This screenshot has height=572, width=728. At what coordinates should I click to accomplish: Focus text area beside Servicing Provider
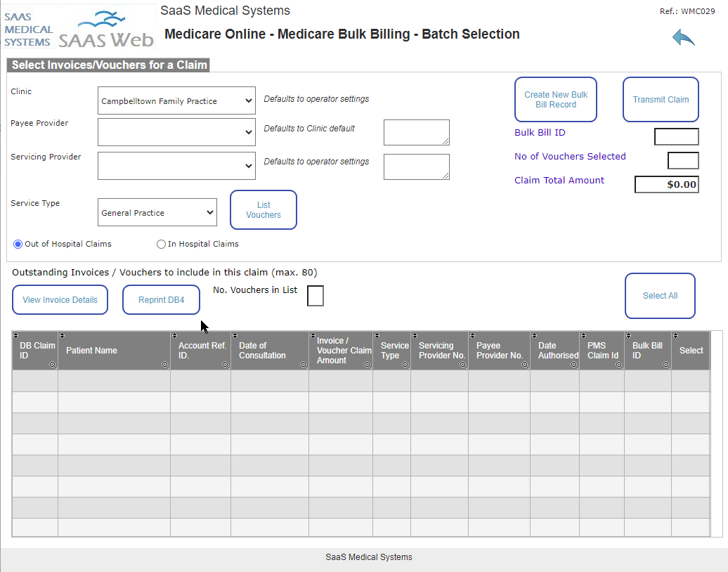pyautogui.click(x=417, y=167)
